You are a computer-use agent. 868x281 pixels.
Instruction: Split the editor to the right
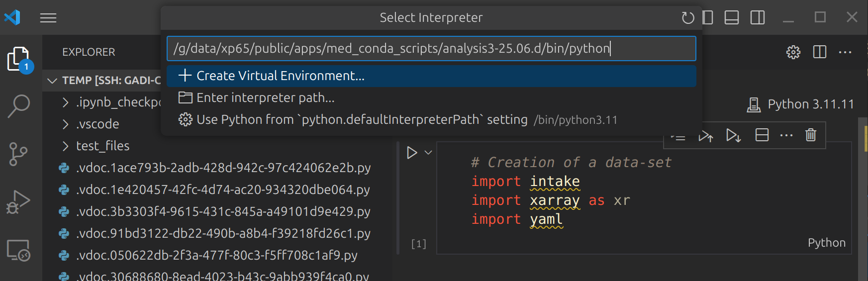pyautogui.click(x=820, y=52)
